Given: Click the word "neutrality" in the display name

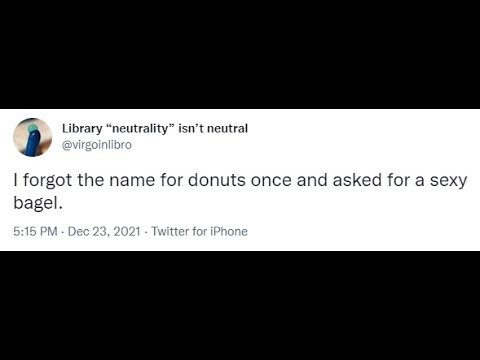Looking at the screenshot, I should (x=137, y=128).
